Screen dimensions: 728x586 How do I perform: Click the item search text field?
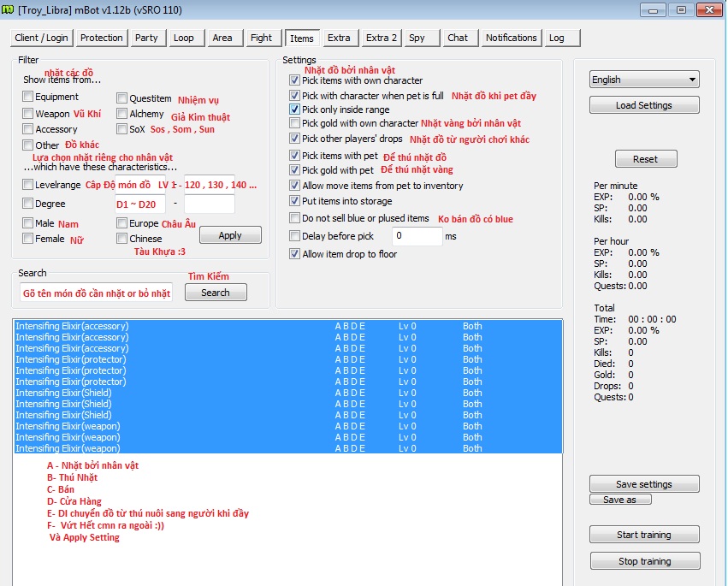click(x=96, y=293)
